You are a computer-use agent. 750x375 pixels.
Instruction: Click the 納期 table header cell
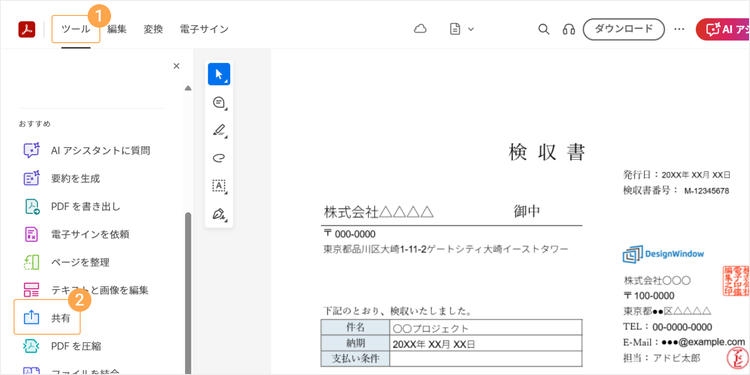pos(355,343)
